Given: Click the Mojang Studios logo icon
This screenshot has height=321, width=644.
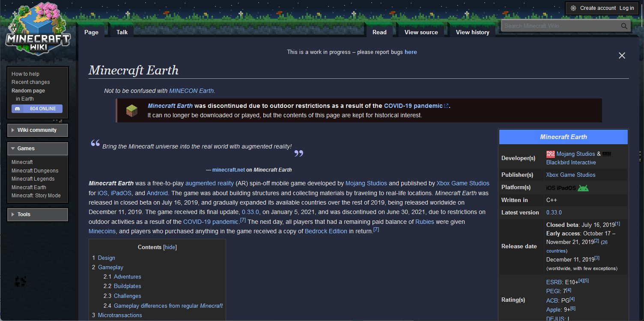Looking at the screenshot, I should (x=551, y=154).
